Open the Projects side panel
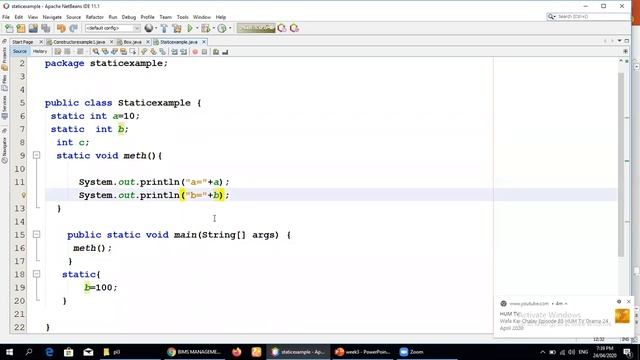The width and height of the screenshot is (640, 360). (4, 58)
